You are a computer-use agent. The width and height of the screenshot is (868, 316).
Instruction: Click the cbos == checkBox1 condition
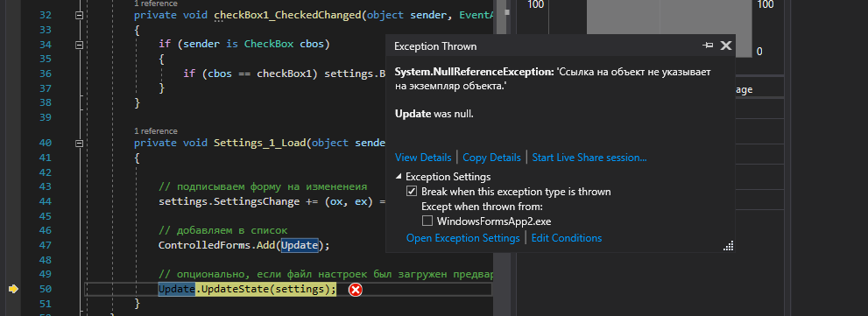(259, 74)
